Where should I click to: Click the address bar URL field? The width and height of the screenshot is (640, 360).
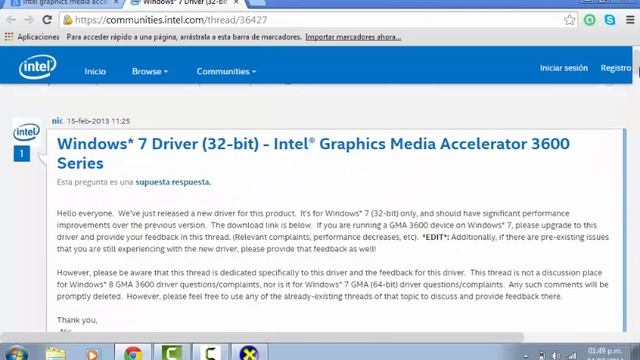point(318,20)
